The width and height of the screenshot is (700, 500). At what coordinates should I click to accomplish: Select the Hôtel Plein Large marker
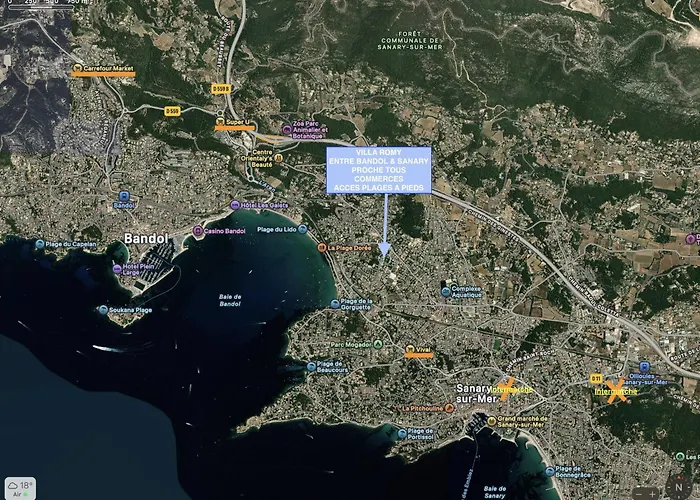tap(117, 268)
